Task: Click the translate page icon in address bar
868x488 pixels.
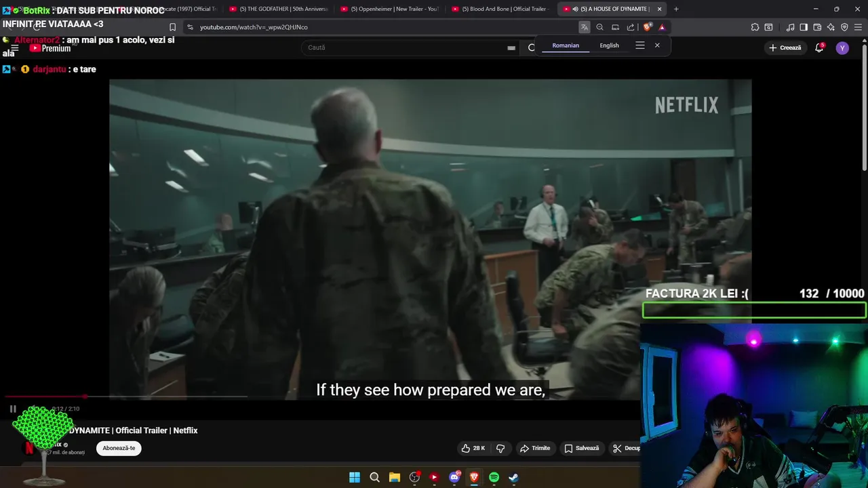Action: pyautogui.click(x=584, y=27)
